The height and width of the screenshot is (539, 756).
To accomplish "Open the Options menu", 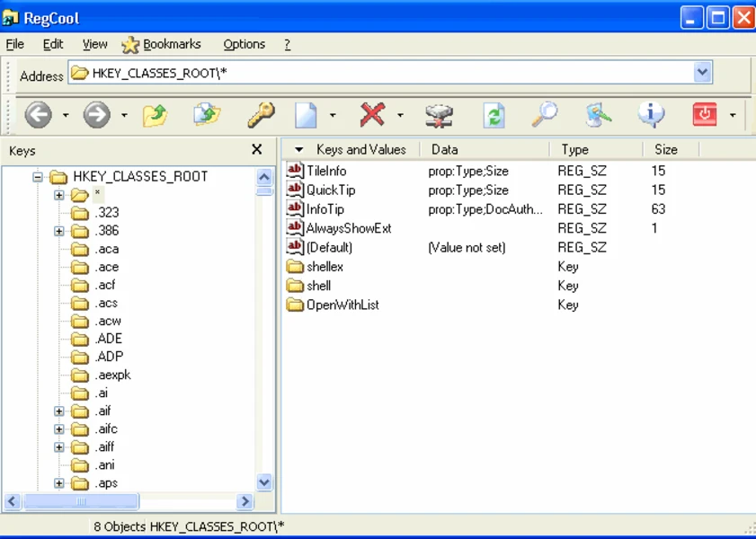I will (x=244, y=44).
